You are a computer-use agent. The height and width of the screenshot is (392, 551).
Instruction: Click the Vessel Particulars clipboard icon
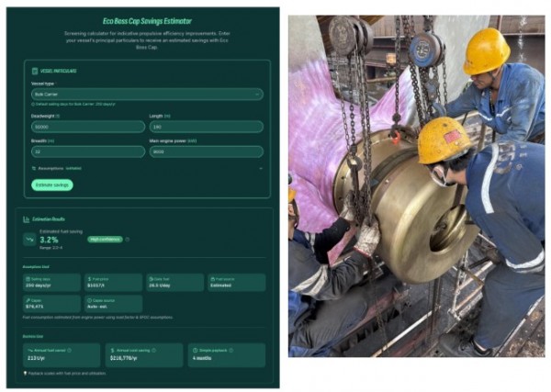click(34, 70)
